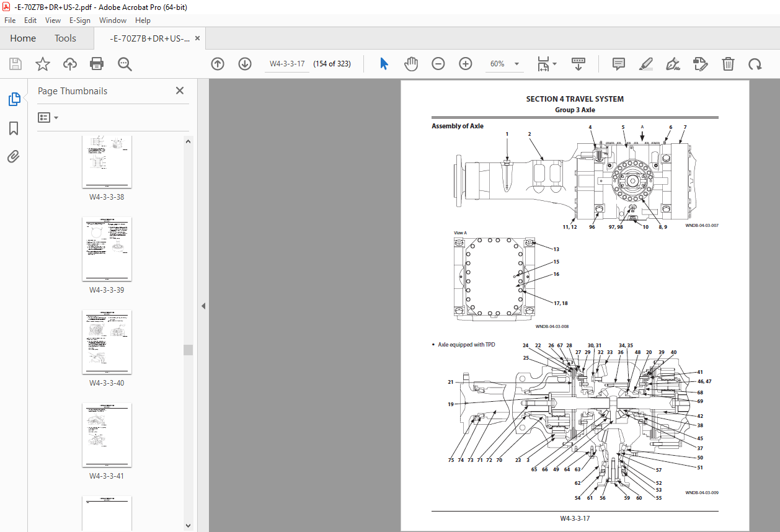Screen dimensions: 780x532
Task: Click the Save file icon
Action: pyautogui.click(x=16, y=64)
